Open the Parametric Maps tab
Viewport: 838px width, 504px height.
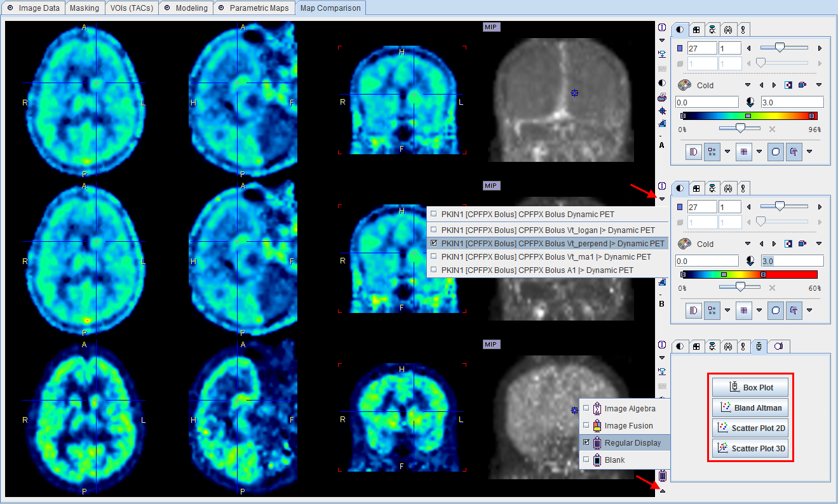[x=254, y=8]
